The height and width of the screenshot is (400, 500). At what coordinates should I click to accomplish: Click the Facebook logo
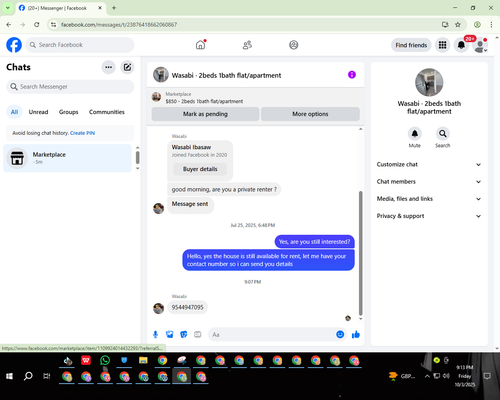click(14, 45)
